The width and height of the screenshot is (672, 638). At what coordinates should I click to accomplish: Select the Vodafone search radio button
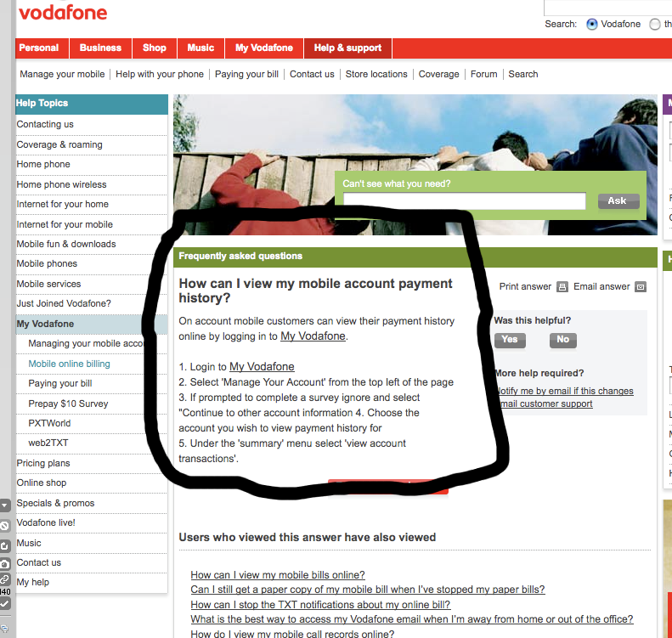click(x=592, y=25)
